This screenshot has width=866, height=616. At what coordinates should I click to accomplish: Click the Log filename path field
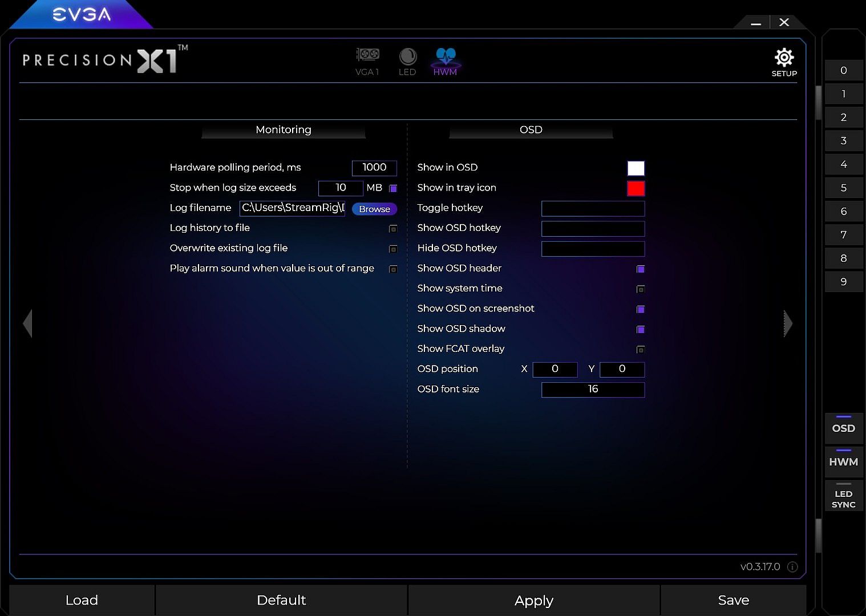point(292,208)
